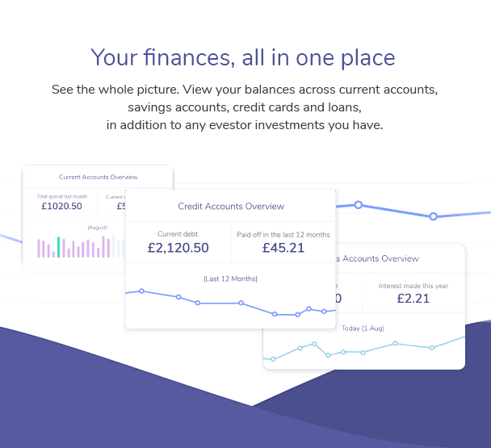Select the Total spend last month £1020.50 figure
This screenshot has width=491, height=448.
click(61, 206)
